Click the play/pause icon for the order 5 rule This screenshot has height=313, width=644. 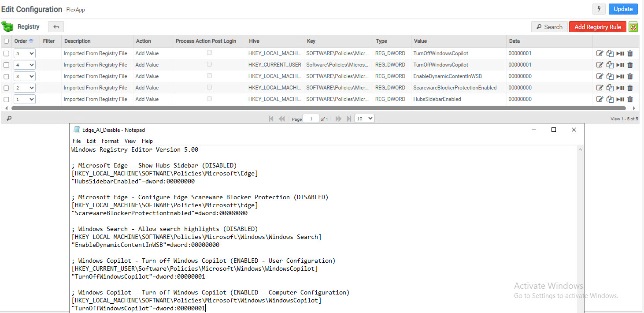[620, 53]
